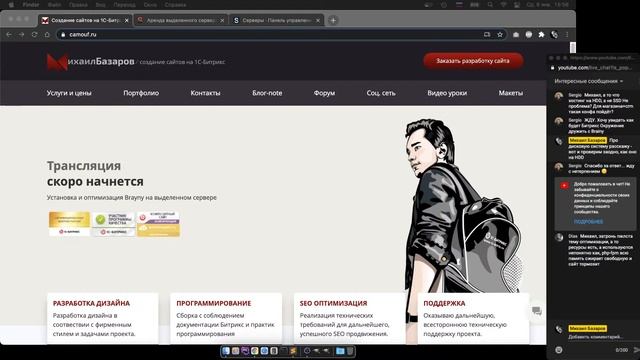Open Портфолио menu item

tap(141, 93)
